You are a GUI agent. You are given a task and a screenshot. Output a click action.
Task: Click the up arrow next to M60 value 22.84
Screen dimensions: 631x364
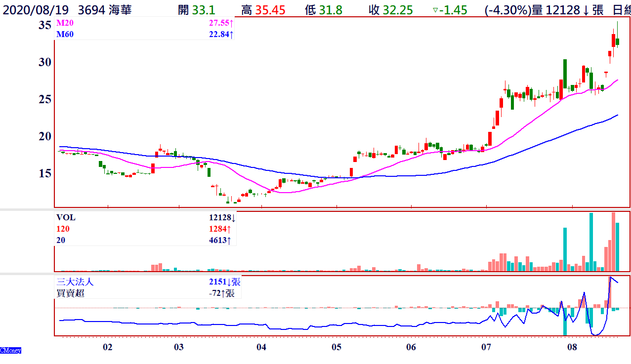click(231, 34)
